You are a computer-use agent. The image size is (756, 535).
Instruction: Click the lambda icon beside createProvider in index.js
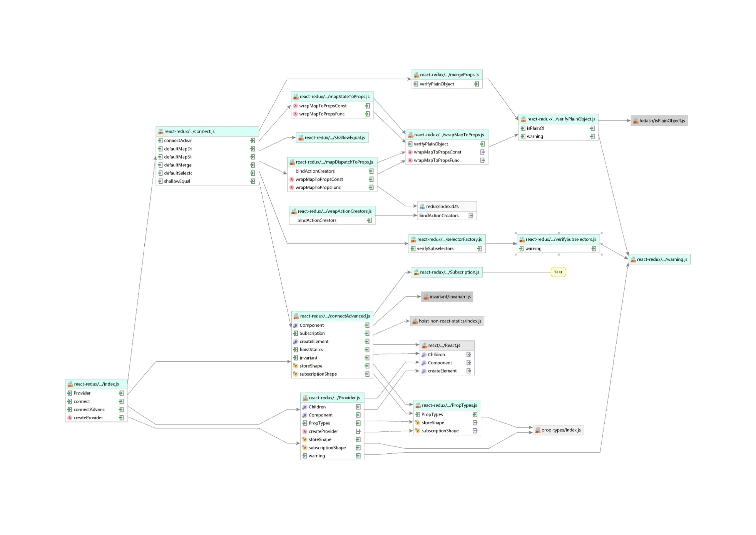pos(70,418)
